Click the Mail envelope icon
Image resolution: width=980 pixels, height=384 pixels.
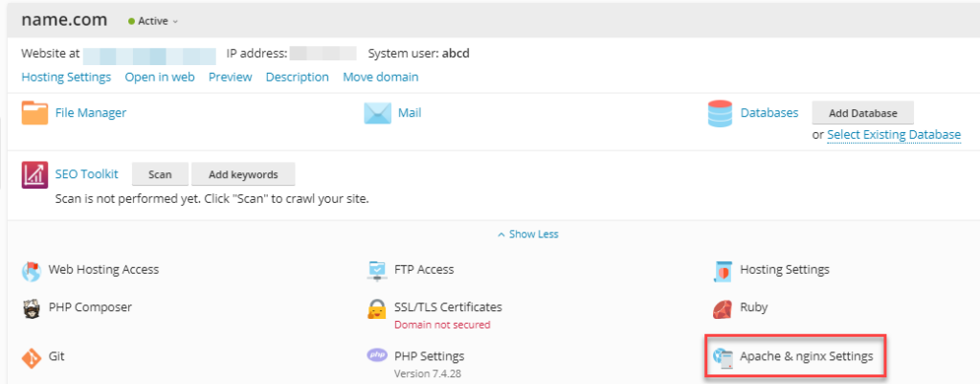(x=377, y=113)
